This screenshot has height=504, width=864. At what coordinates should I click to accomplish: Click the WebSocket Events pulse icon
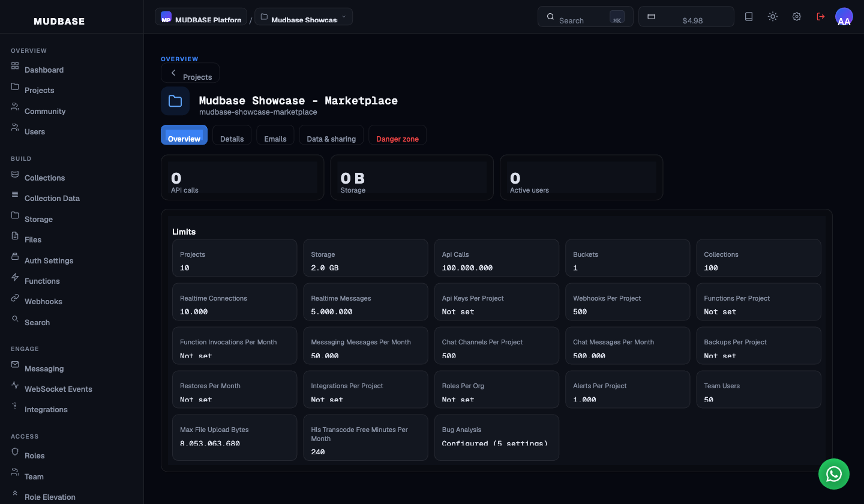15,385
